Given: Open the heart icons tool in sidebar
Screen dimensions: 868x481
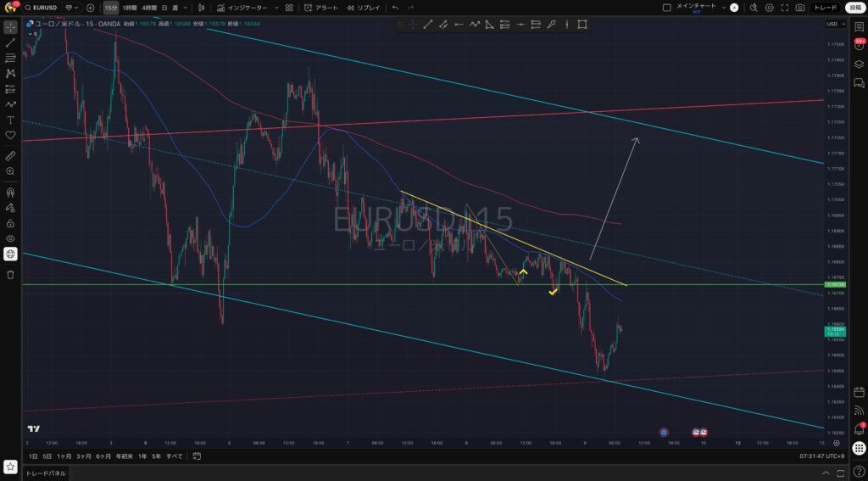Looking at the screenshot, I should tap(10, 135).
